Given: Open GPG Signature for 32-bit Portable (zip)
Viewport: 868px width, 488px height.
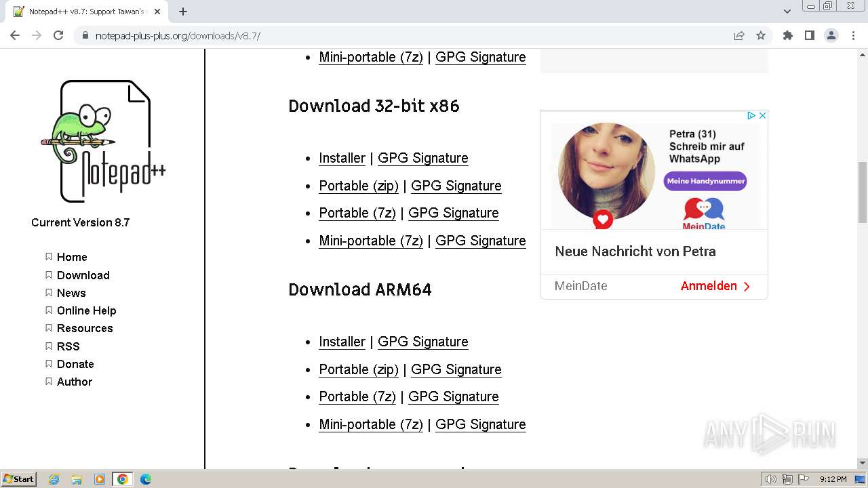Looking at the screenshot, I should pyautogui.click(x=456, y=186).
